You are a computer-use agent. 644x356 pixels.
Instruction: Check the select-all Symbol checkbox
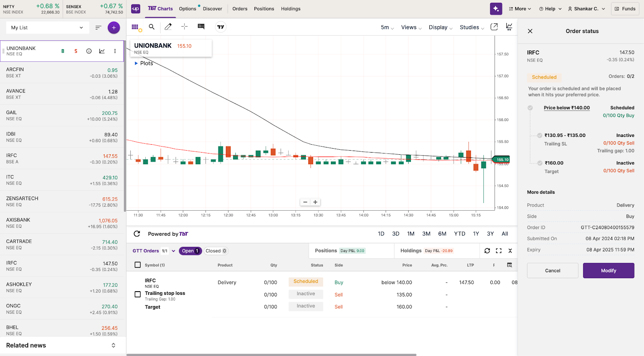(x=138, y=265)
